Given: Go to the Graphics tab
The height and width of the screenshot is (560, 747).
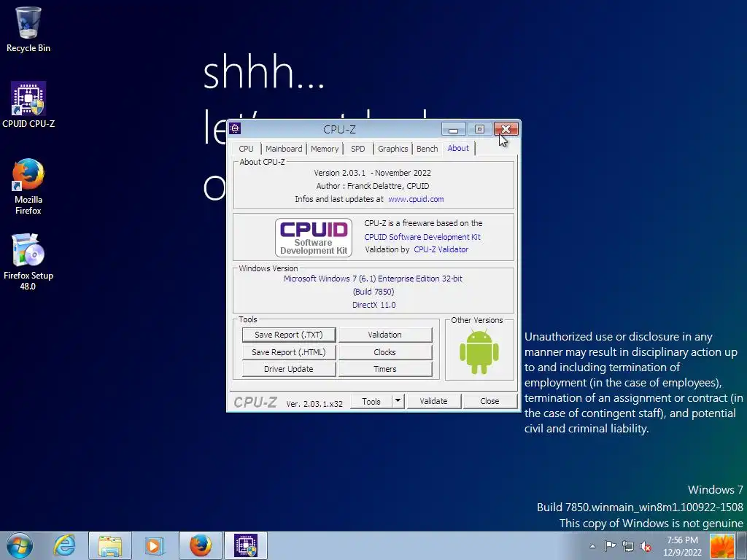Looking at the screenshot, I should point(393,149).
